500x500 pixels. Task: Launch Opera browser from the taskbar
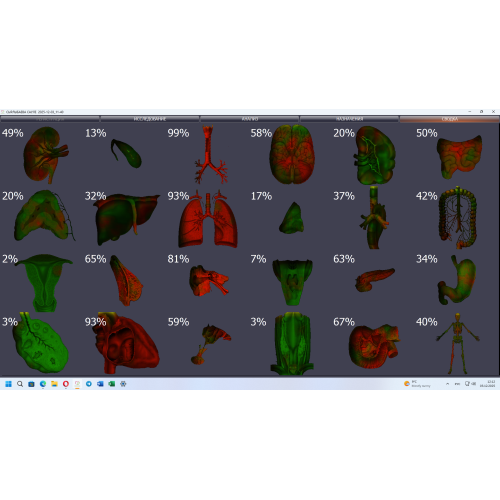click(x=66, y=384)
